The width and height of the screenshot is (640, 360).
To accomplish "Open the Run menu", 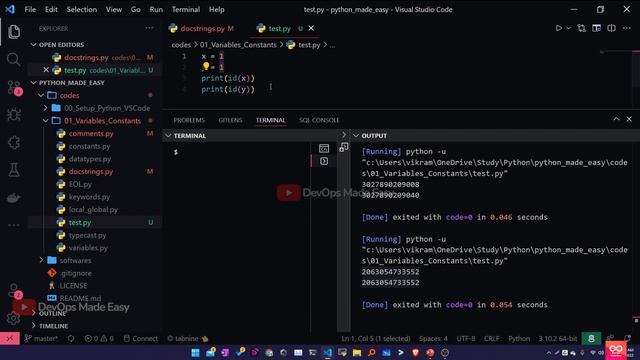I will 156,9.
